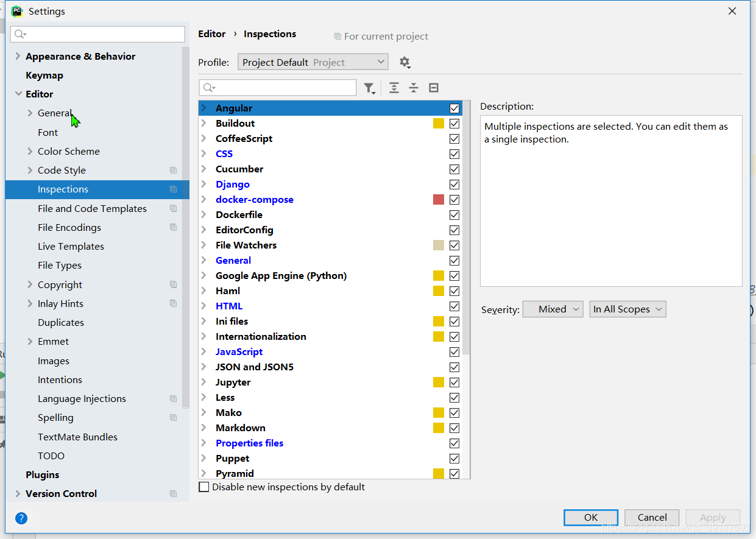Click the Editor breadcrumb link
The width and height of the screenshot is (756, 539).
click(x=212, y=34)
